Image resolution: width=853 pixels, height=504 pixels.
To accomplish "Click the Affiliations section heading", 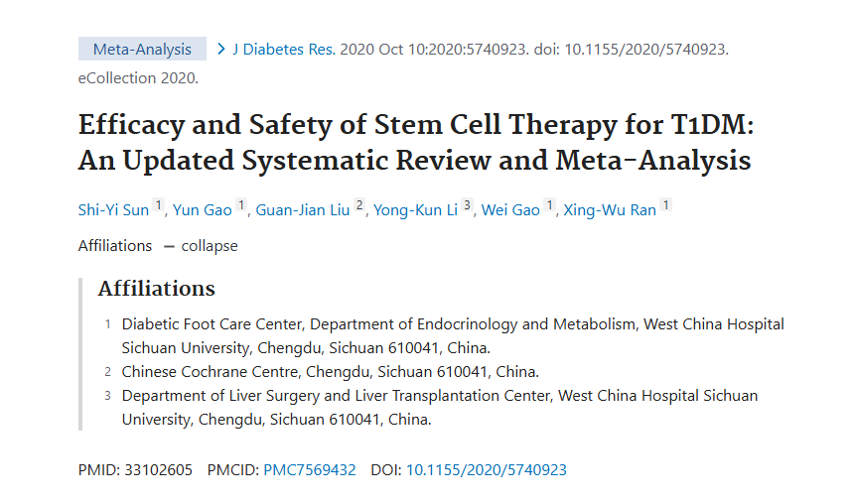I will pos(156,289).
